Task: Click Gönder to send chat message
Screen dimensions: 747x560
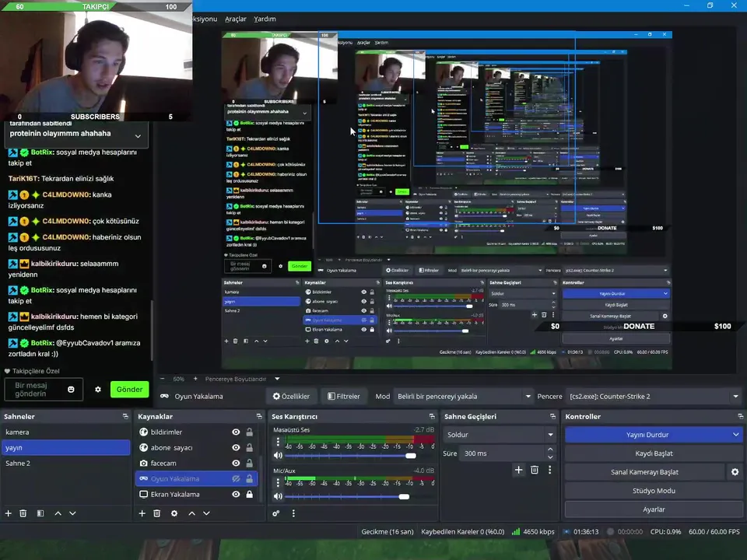Action: (129, 390)
